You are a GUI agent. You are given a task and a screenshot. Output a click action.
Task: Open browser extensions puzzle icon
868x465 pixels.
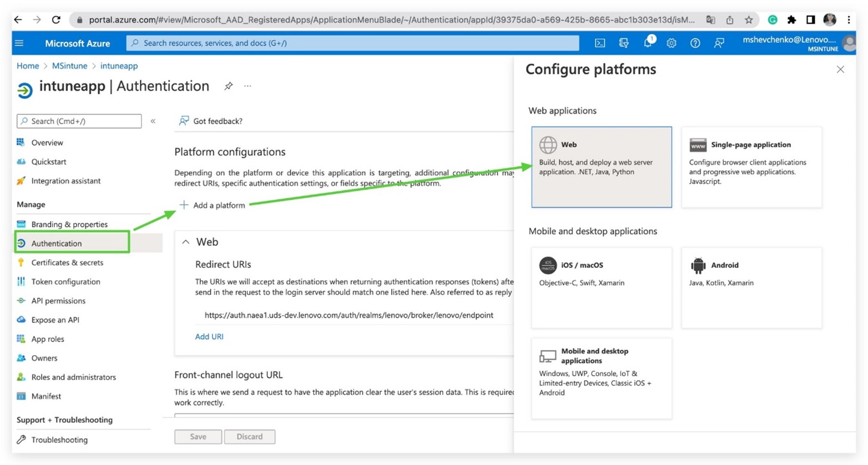[x=792, y=20]
